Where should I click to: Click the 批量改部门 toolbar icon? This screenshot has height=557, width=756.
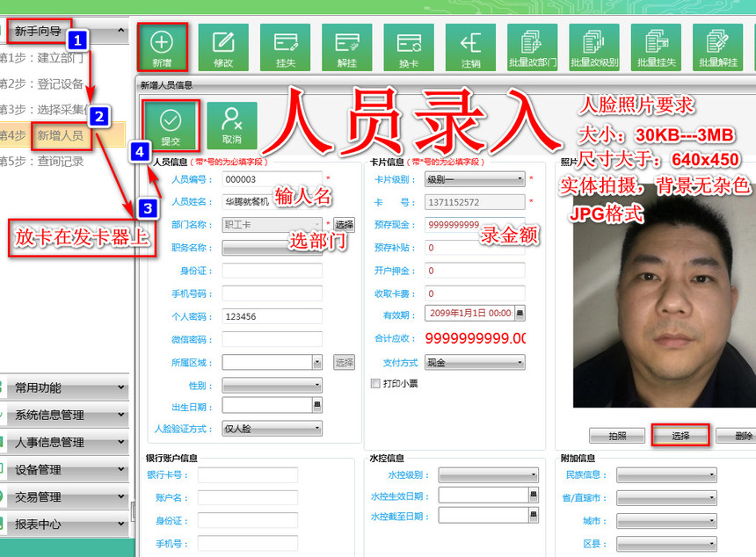(x=533, y=47)
